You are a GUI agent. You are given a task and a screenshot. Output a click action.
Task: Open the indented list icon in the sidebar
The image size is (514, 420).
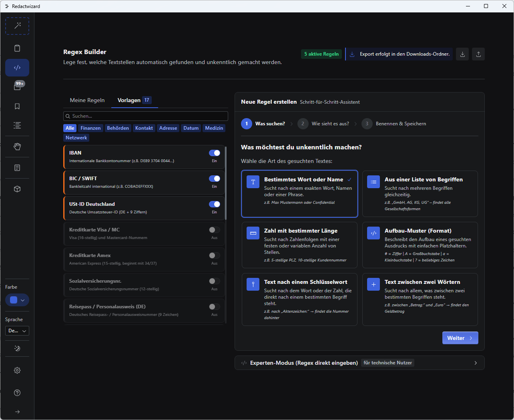pos(17,125)
